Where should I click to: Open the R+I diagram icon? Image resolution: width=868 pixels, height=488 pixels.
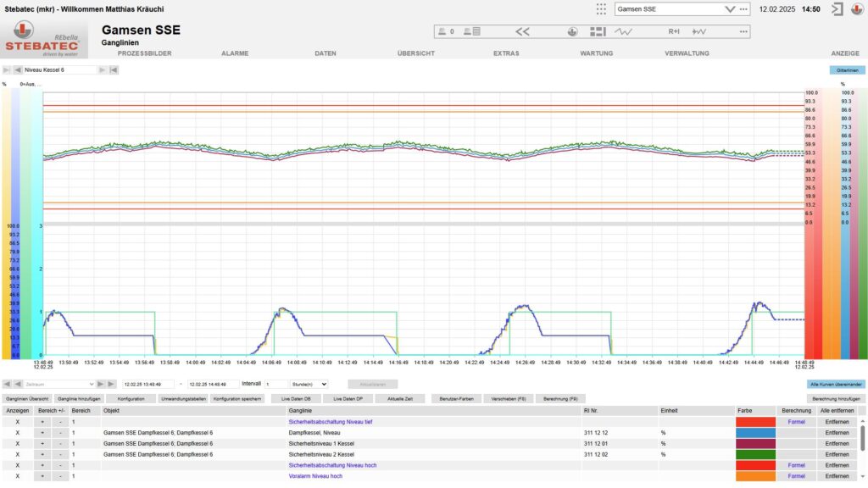pos(674,31)
